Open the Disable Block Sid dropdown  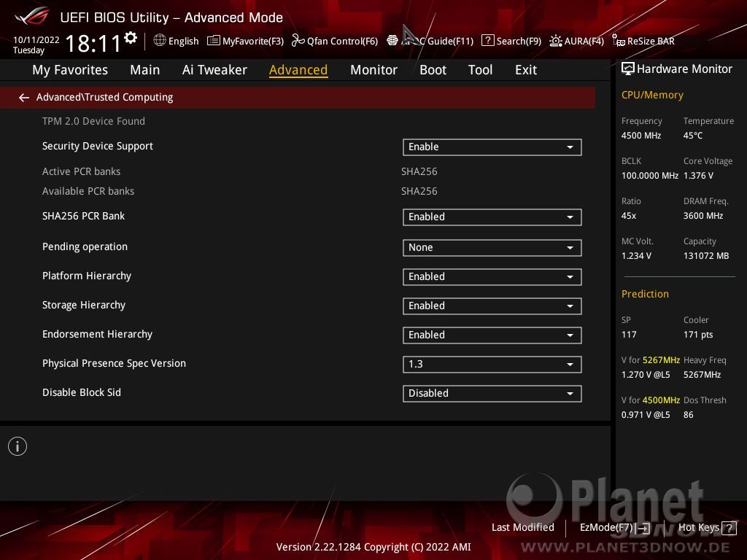[492, 393]
